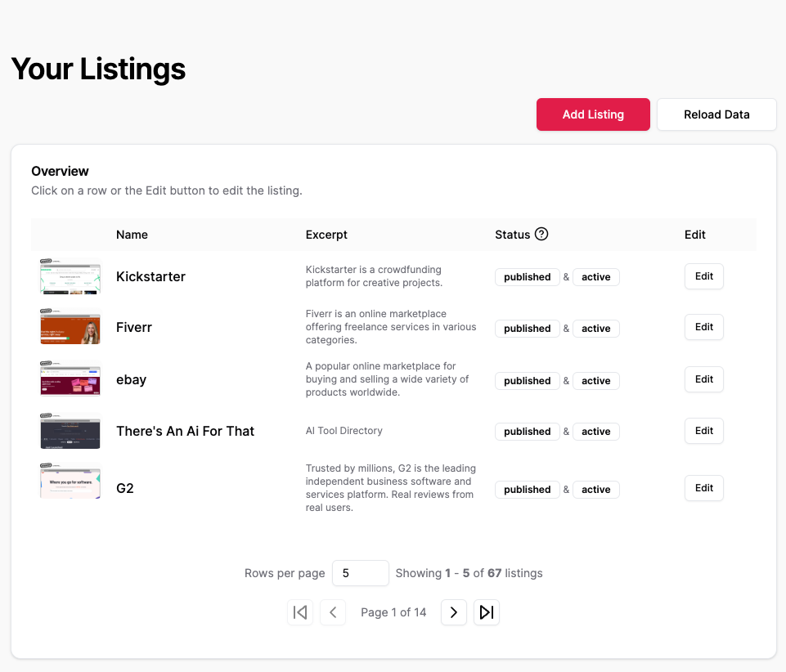Click the published badge in ebay row
The height and width of the screenshot is (672, 786).
[x=528, y=381]
